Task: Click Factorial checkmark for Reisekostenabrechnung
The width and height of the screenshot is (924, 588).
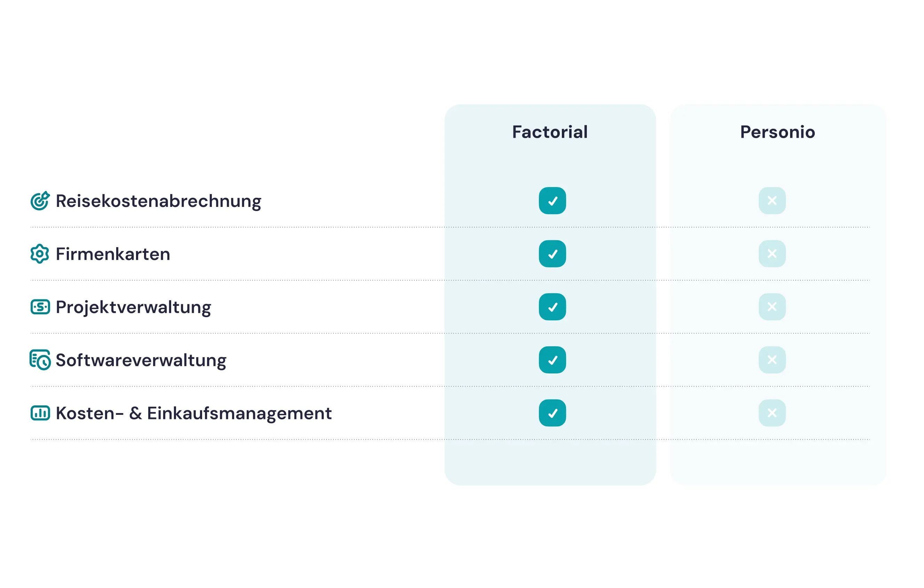Action: pyautogui.click(x=552, y=201)
